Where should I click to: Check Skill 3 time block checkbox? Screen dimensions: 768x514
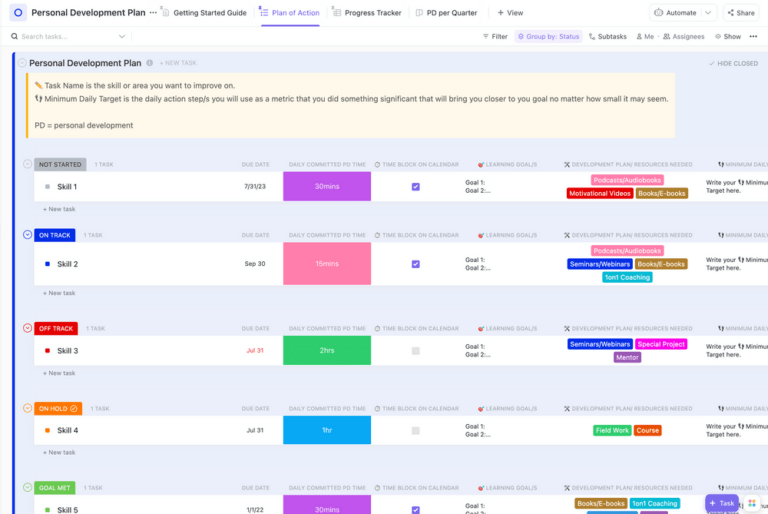tap(416, 351)
